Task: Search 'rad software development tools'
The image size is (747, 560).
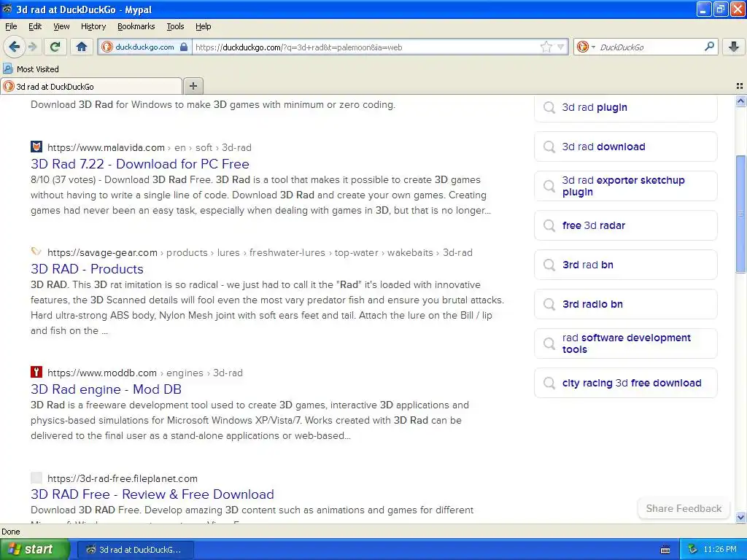Action: coord(625,343)
